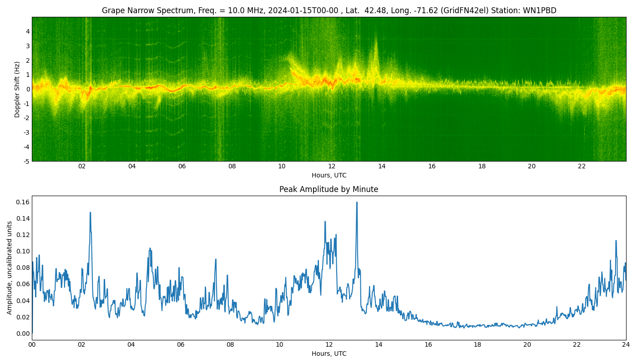Select the spectrogram Doppler spike before 14 UTC

point(376,45)
